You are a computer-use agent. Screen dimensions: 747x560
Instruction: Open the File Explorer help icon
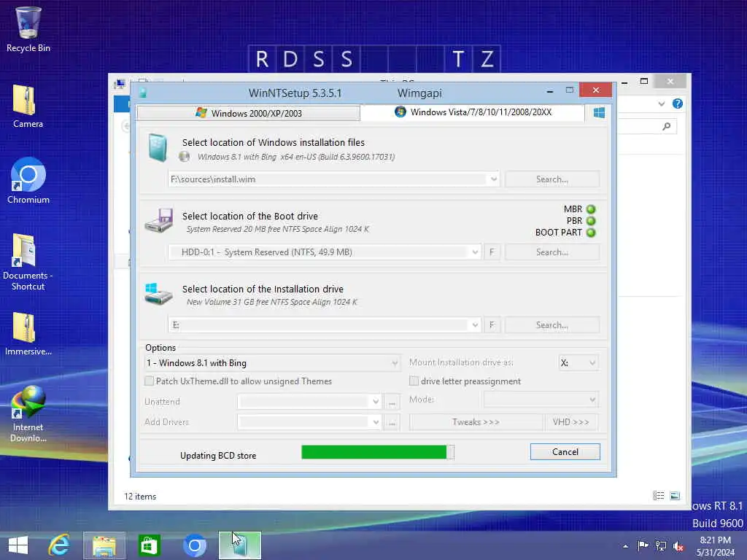pyautogui.click(x=678, y=104)
